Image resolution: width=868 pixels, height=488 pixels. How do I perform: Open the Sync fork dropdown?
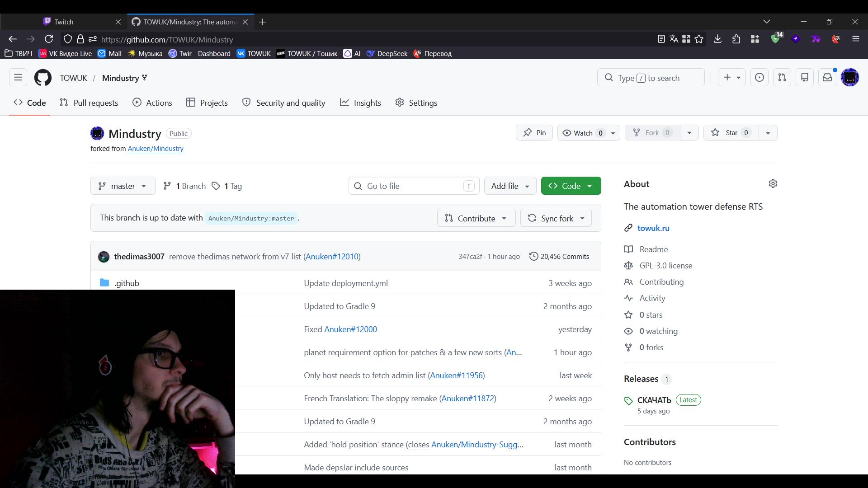pyautogui.click(x=556, y=218)
